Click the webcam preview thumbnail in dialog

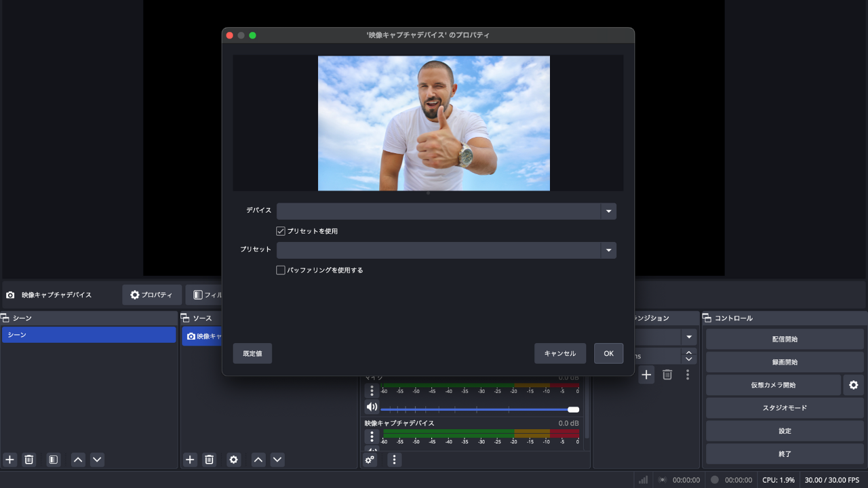(x=434, y=123)
